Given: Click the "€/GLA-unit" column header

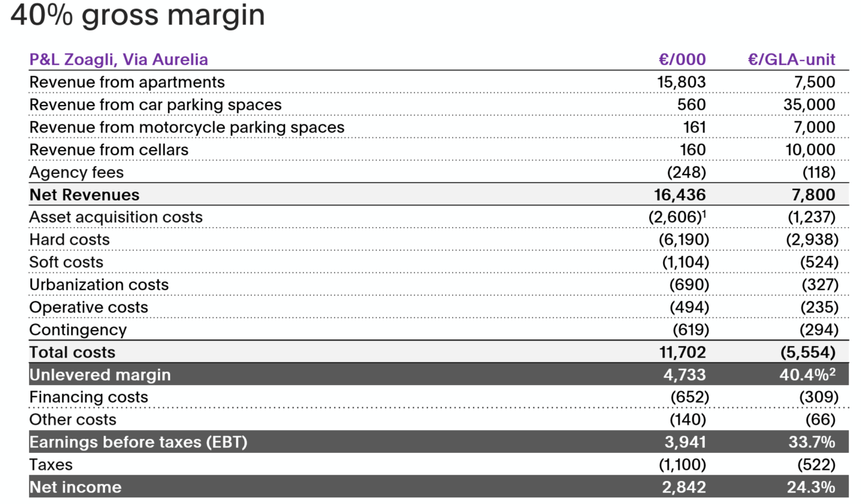Looking at the screenshot, I should click(791, 60).
